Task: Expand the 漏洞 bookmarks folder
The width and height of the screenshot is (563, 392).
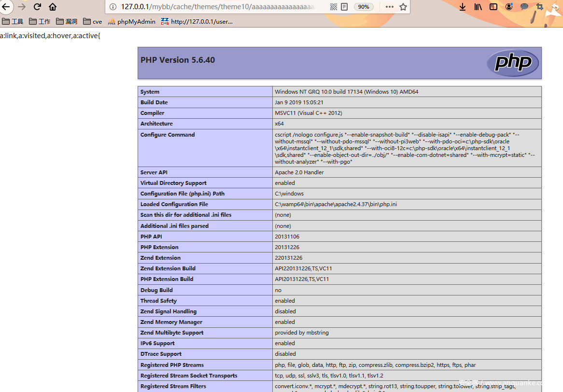Action: click(x=66, y=21)
